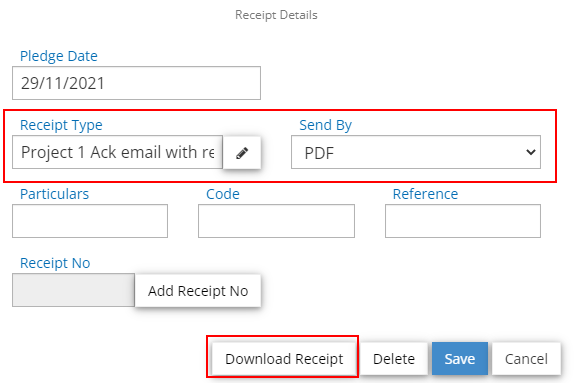Select the Receipt Type text field
The width and height of the screenshot is (575, 383).
(x=117, y=152)
